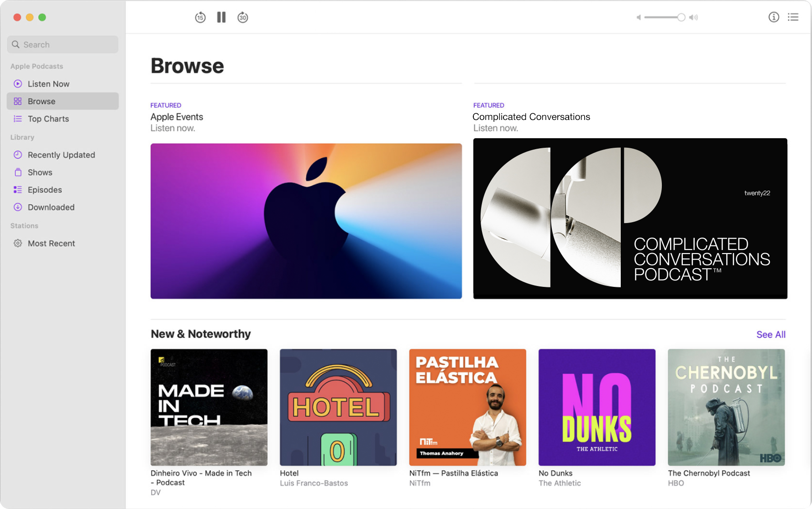Click the No Dunks title text

(x=555, y=473)
